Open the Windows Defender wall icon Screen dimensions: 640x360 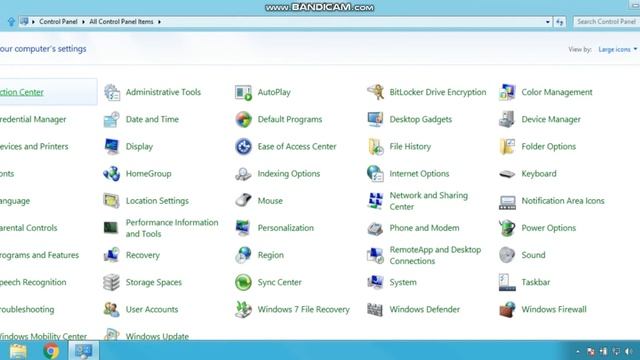pos(375,309)
